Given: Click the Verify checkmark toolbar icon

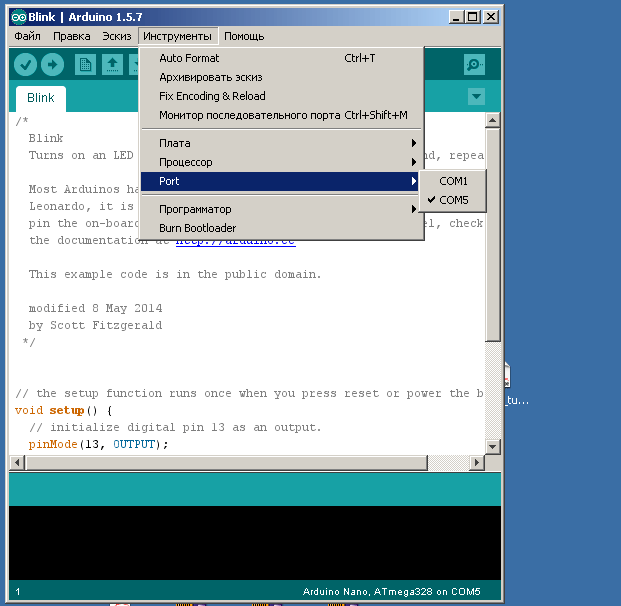Looking at the screenshot, I should point(25,65).
